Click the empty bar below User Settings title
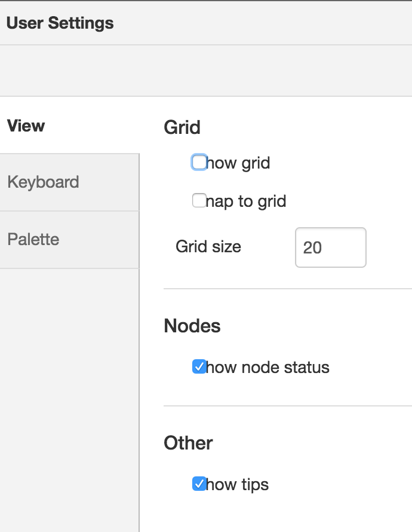Viewport: 412px width, 532px height. point(206,71)
